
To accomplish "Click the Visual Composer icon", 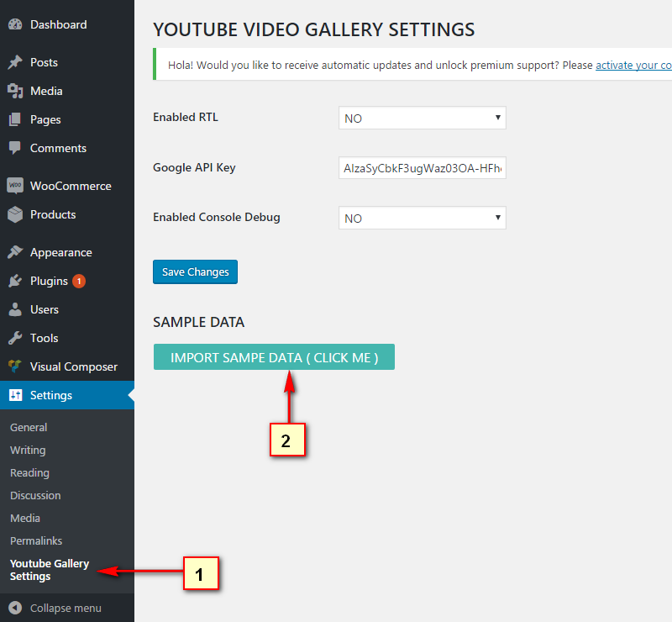I will click(15, 366).
